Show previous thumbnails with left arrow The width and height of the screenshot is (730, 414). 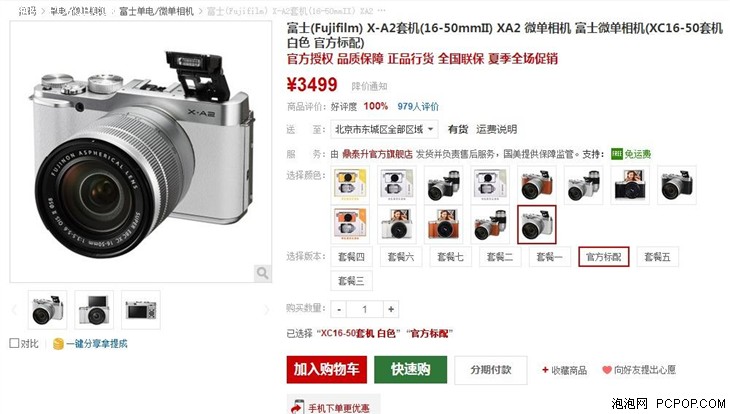point(14,310)
